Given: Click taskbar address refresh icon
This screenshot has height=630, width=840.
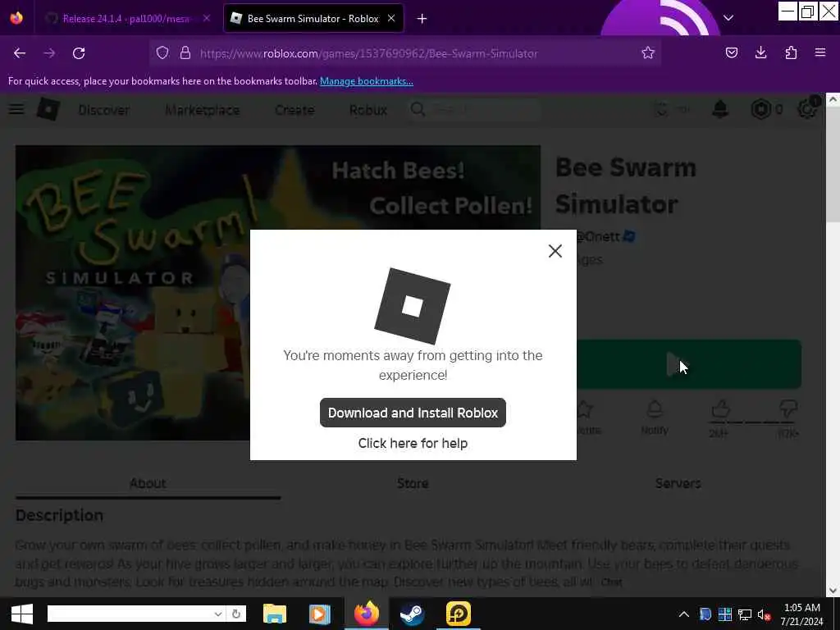Looking at the screenshot, I should [x=235, y=614].
